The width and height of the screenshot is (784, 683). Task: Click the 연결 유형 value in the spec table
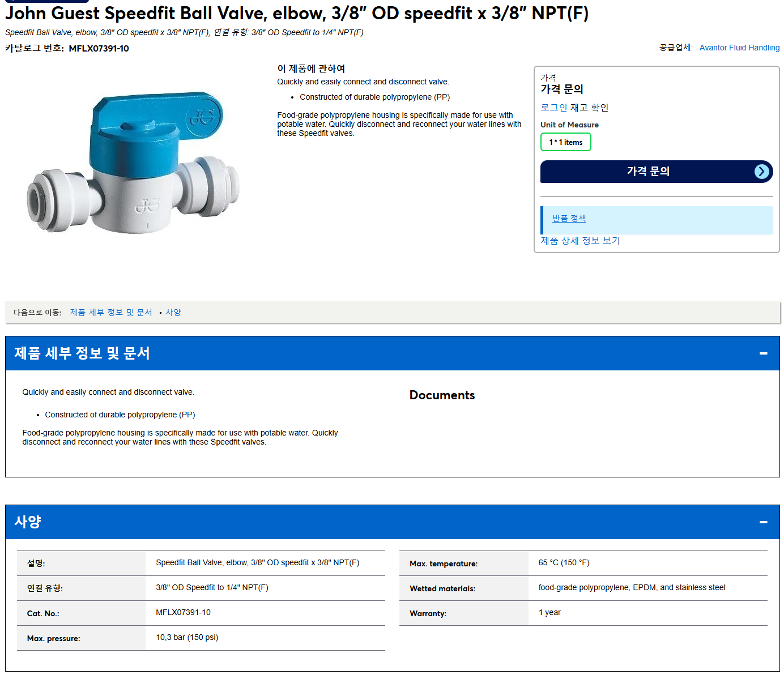click(212, 588)
